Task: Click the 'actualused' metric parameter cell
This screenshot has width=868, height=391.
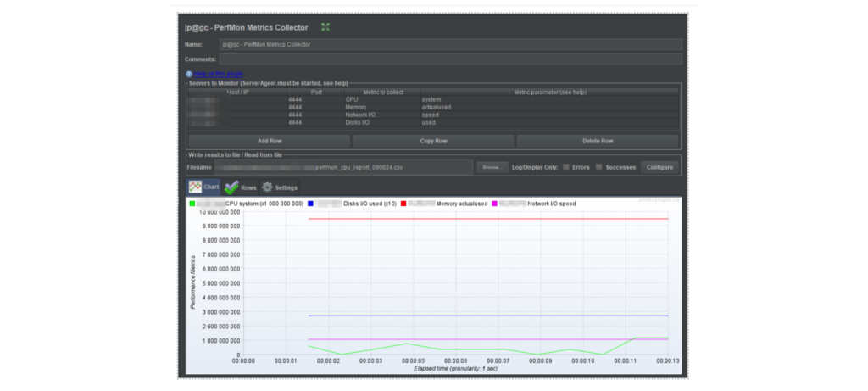Action: click(549, 108)
